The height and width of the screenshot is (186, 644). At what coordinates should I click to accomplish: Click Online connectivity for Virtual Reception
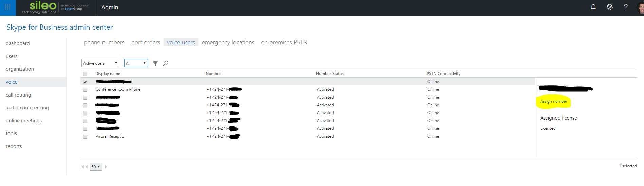433,136
